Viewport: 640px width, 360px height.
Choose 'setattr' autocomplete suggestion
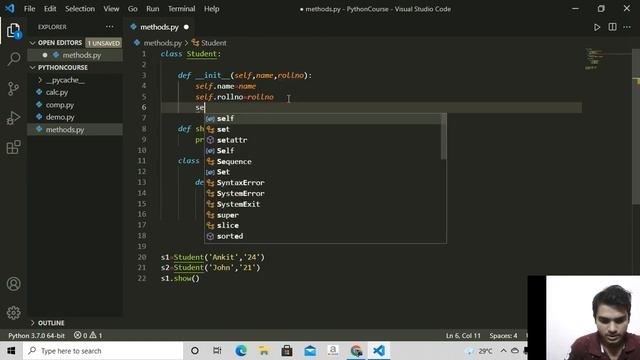322,140
